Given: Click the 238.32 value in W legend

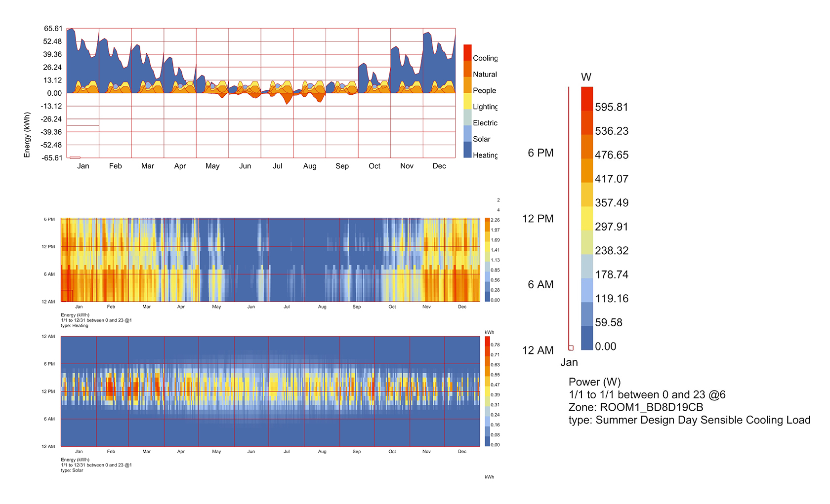Looking at the screenshot, I should click(x=612, y=251).
